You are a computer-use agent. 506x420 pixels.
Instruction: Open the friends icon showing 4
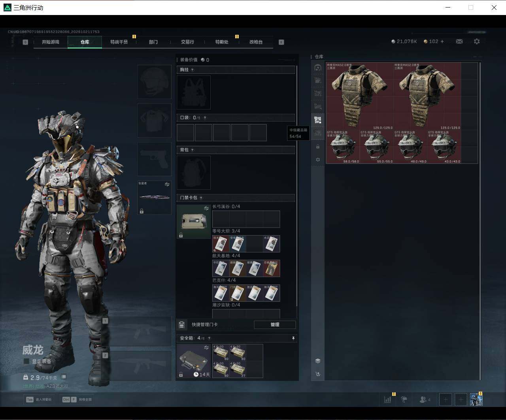[425, 400]
